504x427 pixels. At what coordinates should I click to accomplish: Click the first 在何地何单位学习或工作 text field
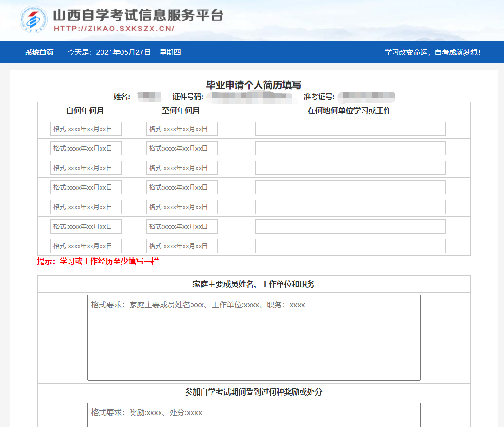tap(351, 128)
